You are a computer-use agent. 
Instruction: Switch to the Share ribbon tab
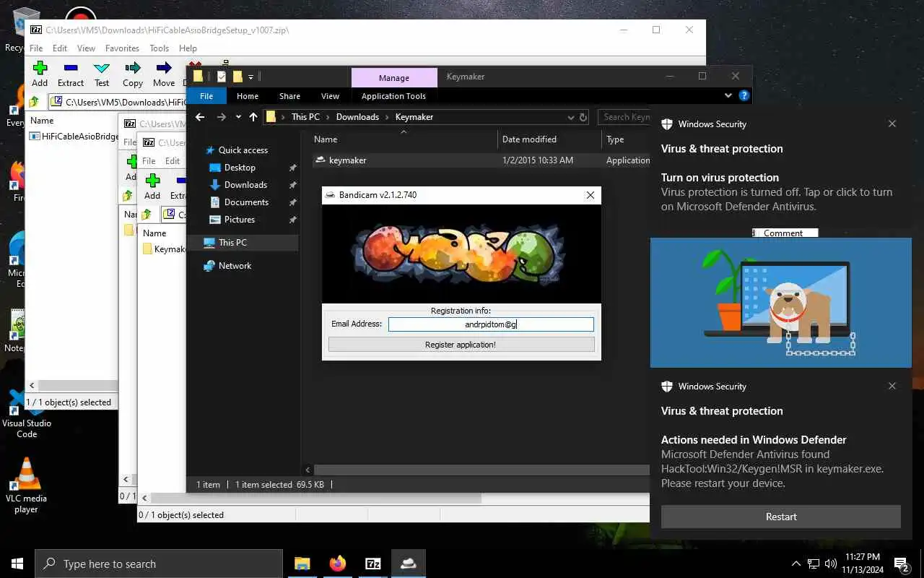(289, 96)
